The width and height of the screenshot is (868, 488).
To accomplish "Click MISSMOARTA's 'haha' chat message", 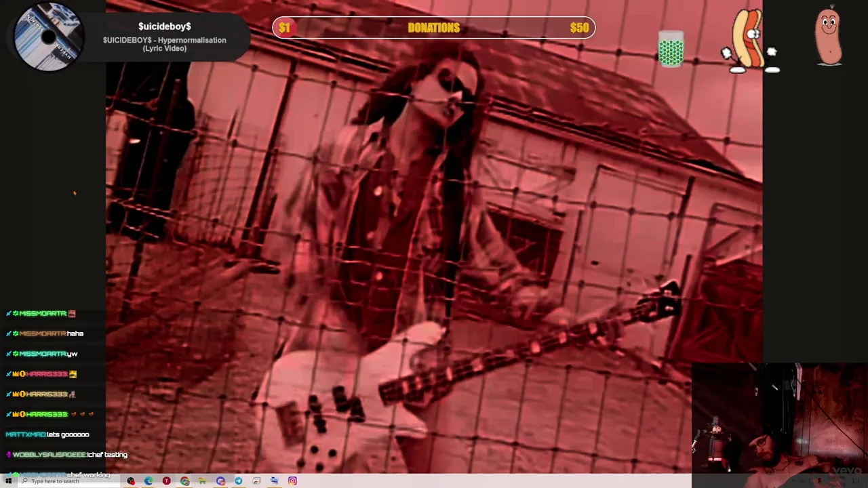I will pos(45,333).
